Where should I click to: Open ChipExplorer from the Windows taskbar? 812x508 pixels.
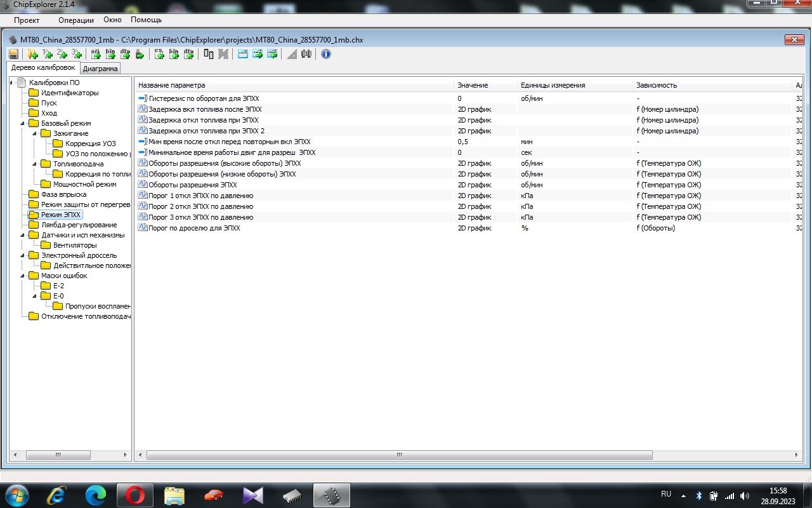[332, 495]
